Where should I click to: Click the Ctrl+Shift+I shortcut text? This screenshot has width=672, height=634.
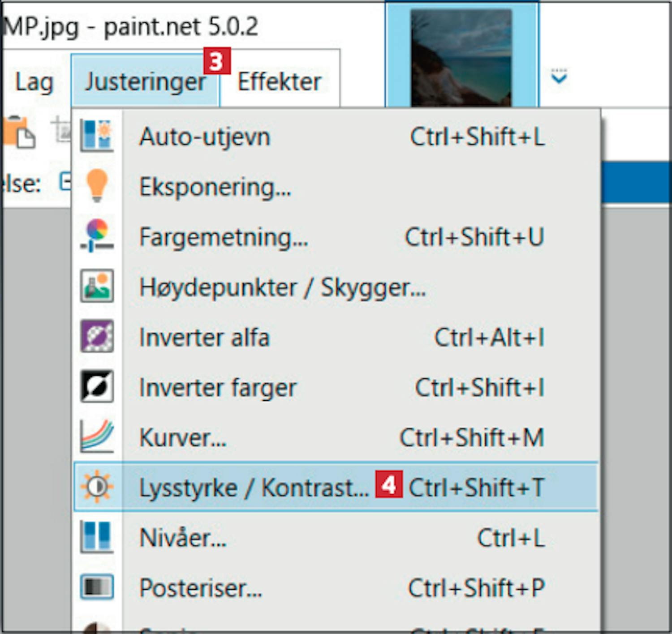(480, 387)
